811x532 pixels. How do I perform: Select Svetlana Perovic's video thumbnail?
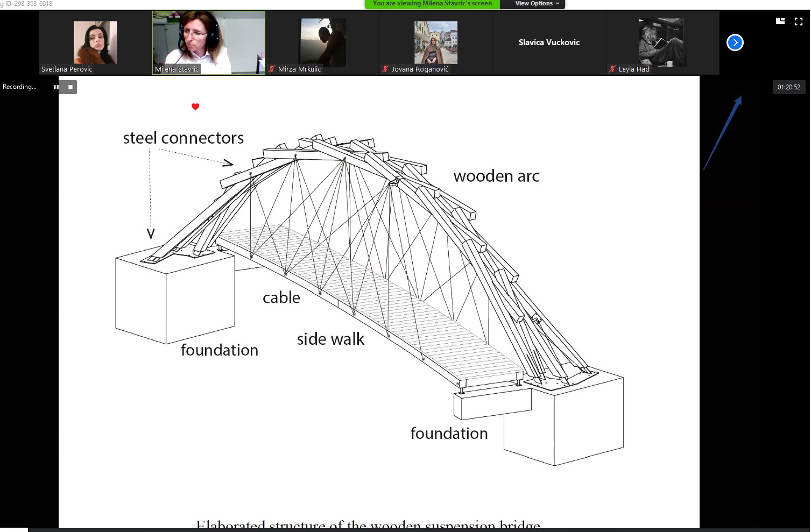tap(95, 42)
